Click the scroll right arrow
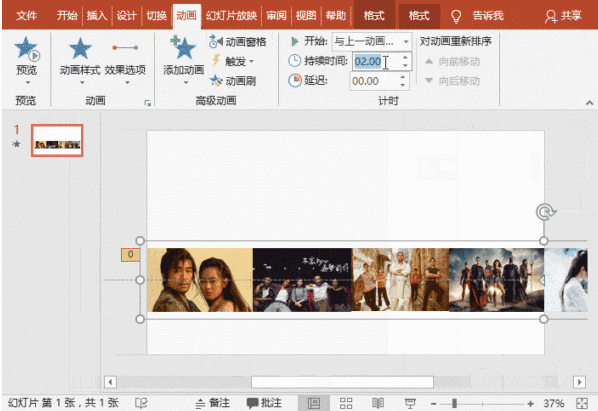Viewport: 598px width, 411px height. tap(579, 382)
